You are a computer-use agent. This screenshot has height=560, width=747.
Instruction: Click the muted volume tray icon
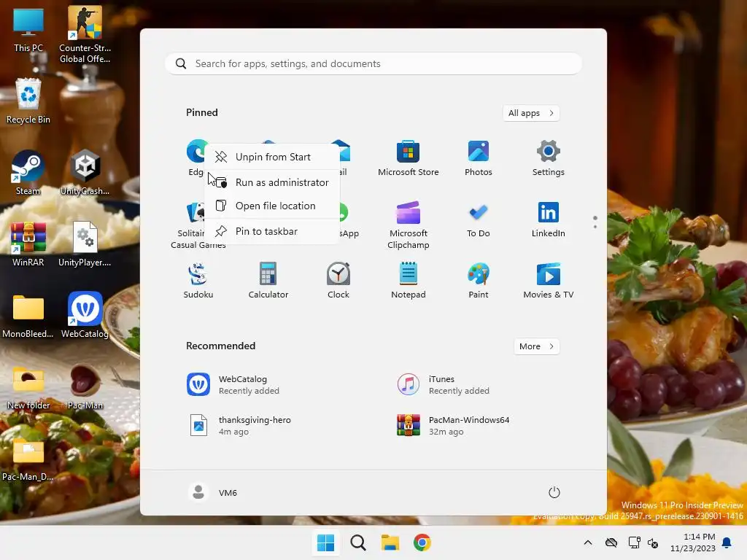click(653, 542)
